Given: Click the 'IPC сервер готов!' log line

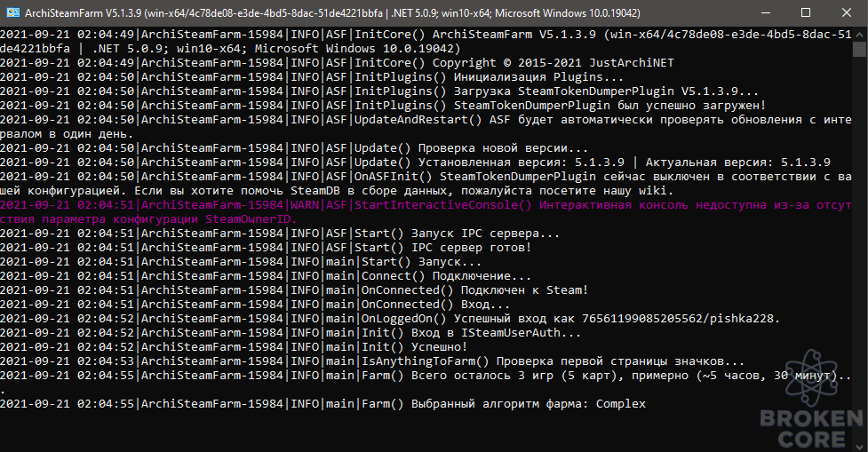Looking at the screenshot, I should [266, 248].
